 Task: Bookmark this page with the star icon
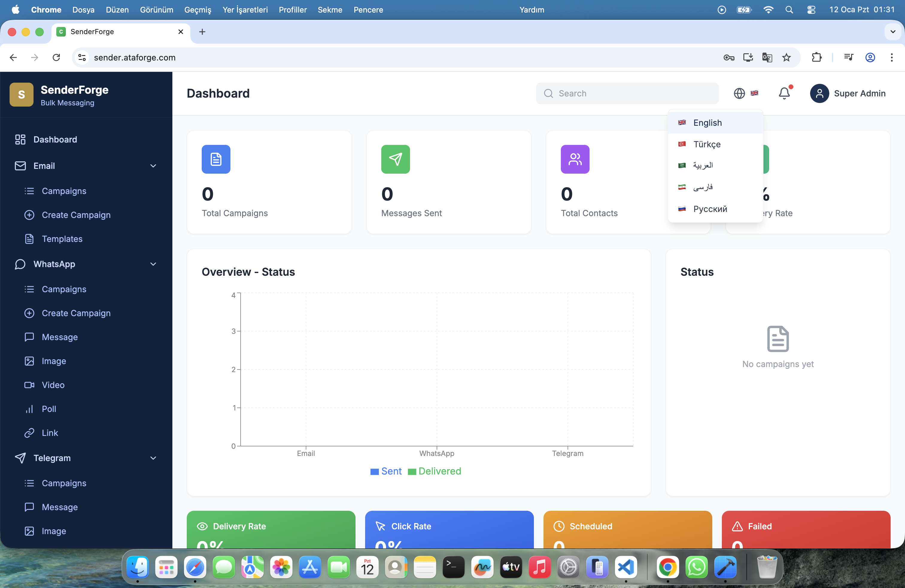786,57
